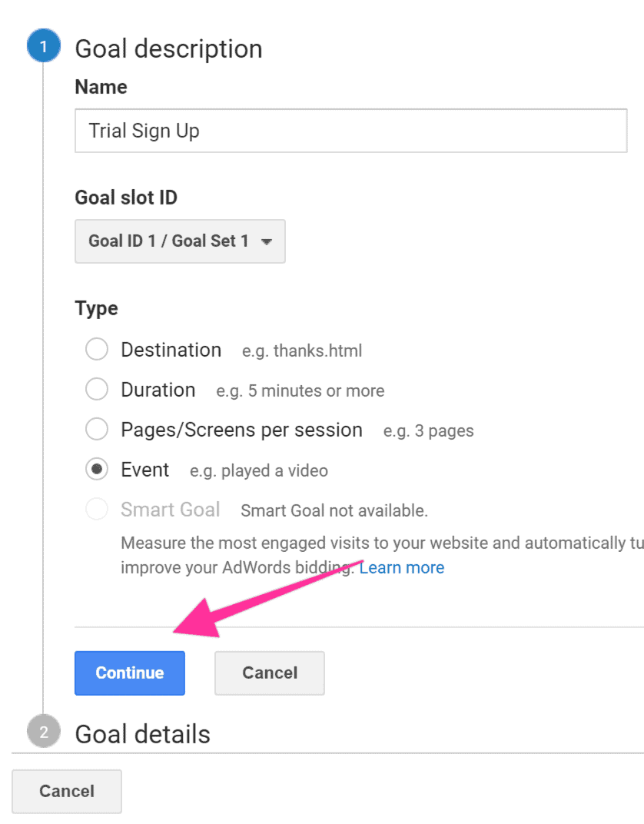Select the Duration goal type

[97, 389]
